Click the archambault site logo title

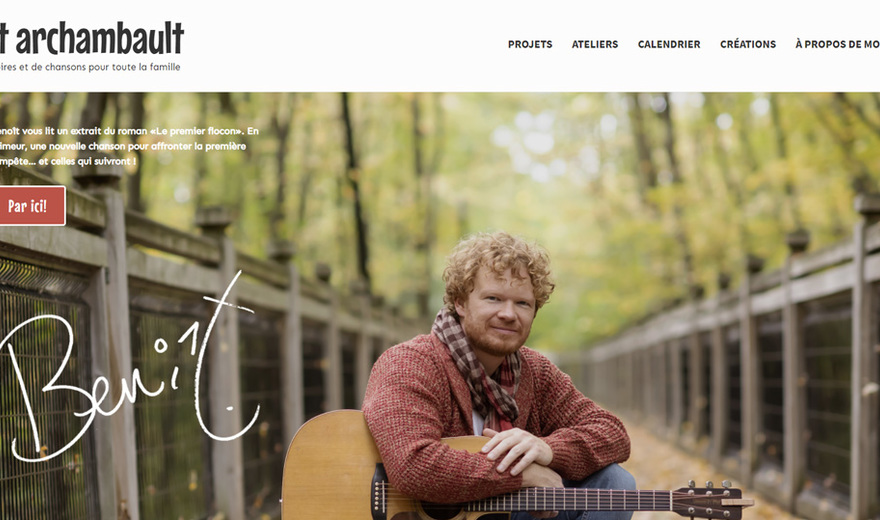pos(91,38)
